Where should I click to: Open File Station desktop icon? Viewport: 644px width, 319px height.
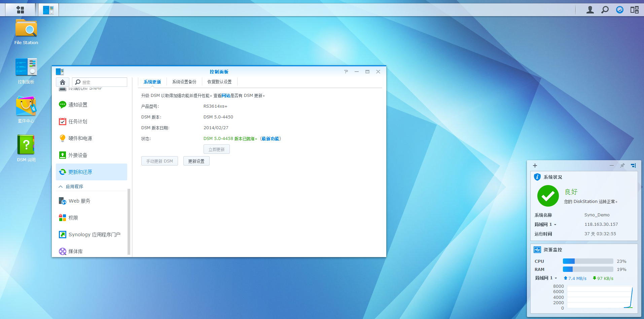pos(26,32)
